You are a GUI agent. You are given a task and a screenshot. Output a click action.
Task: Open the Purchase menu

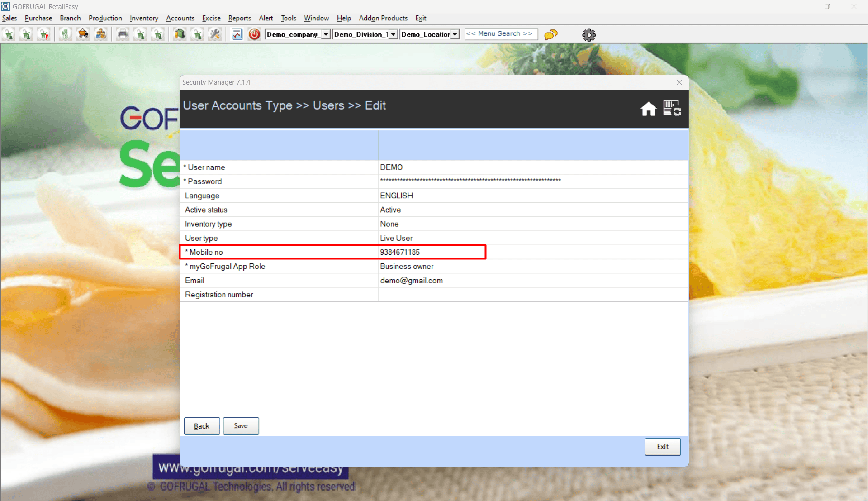pos(38,18)
